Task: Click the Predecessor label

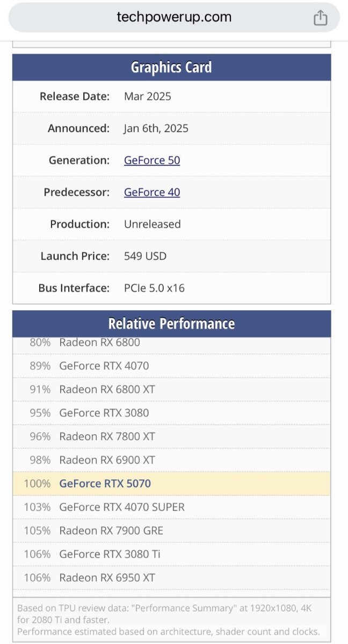Action: [x=77, y=192]
